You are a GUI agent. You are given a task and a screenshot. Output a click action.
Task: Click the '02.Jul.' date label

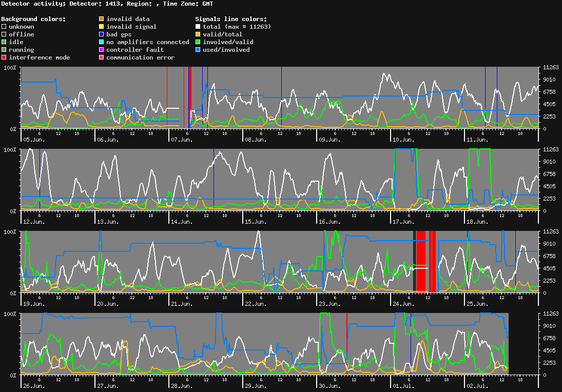[477, 386]
